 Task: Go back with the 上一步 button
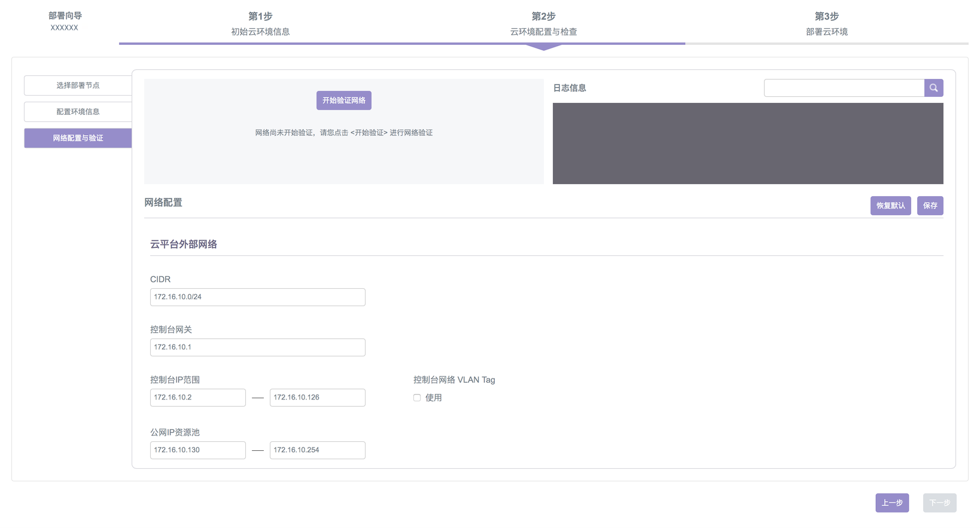point(892,503)
